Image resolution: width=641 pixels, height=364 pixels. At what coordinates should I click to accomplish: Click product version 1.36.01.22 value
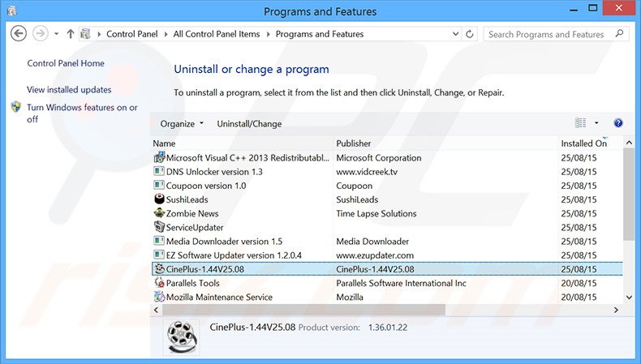point(388,328)
